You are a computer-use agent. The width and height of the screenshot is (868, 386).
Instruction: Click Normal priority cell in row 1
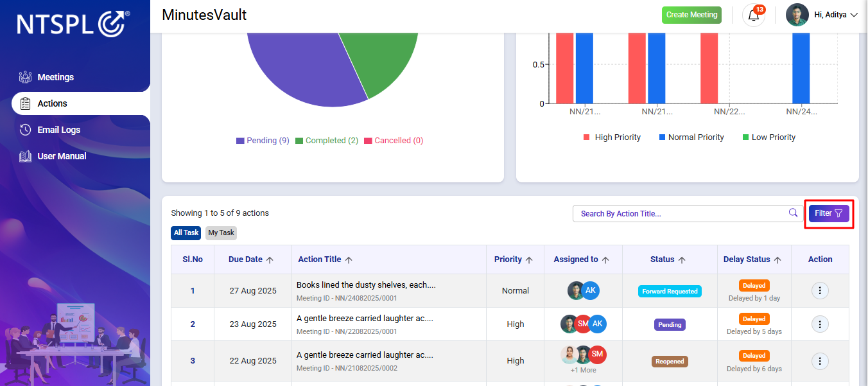click(516, 291)
